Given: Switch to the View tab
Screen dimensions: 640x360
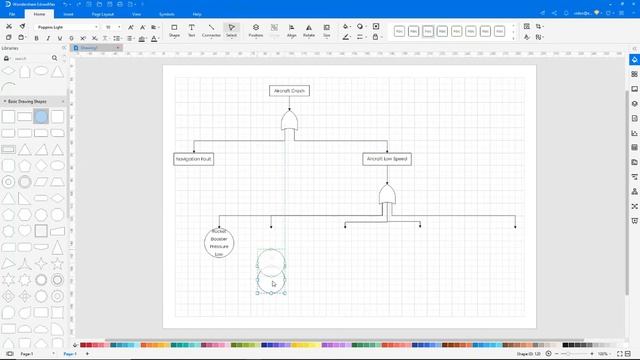Looking at the screenshot, I should 136,14.
